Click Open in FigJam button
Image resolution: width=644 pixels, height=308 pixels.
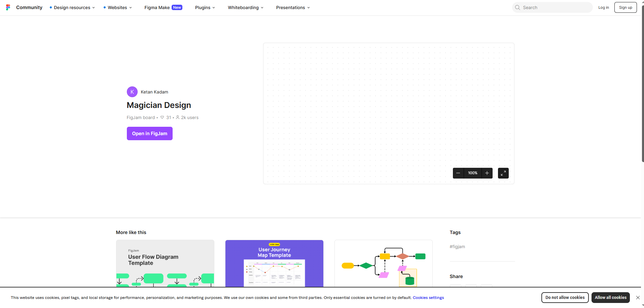[149, 133]
